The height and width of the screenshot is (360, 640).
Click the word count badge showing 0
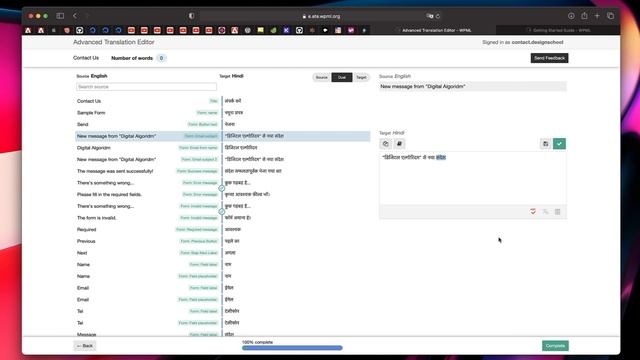(x=161, y=58)
